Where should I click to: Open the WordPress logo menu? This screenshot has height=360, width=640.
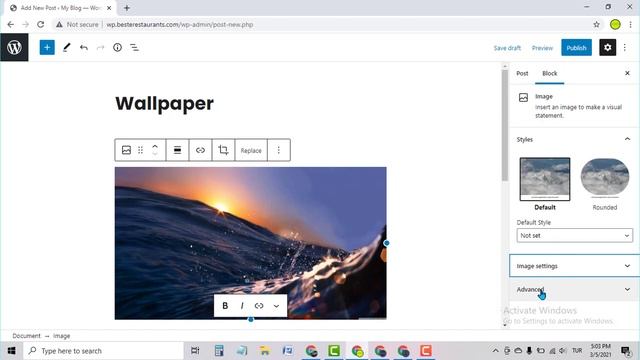(14, 47)
